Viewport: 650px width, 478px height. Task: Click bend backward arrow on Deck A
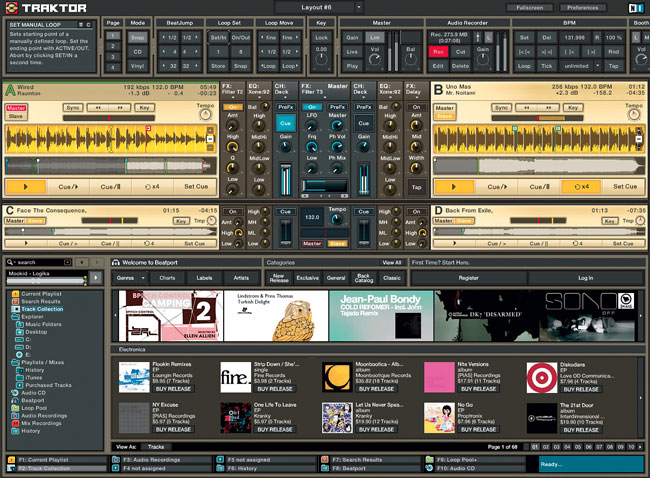pos(98,108)
